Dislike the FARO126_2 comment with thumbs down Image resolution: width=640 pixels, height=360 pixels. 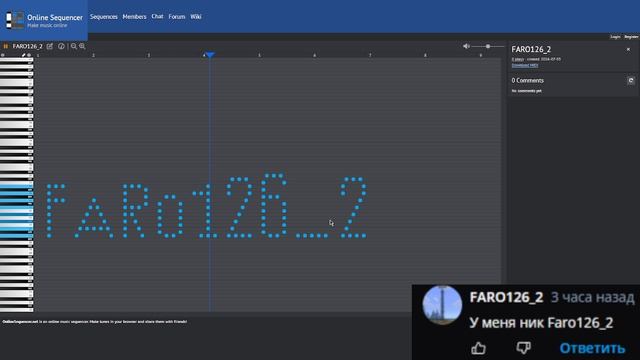click(x=523, y=348)
